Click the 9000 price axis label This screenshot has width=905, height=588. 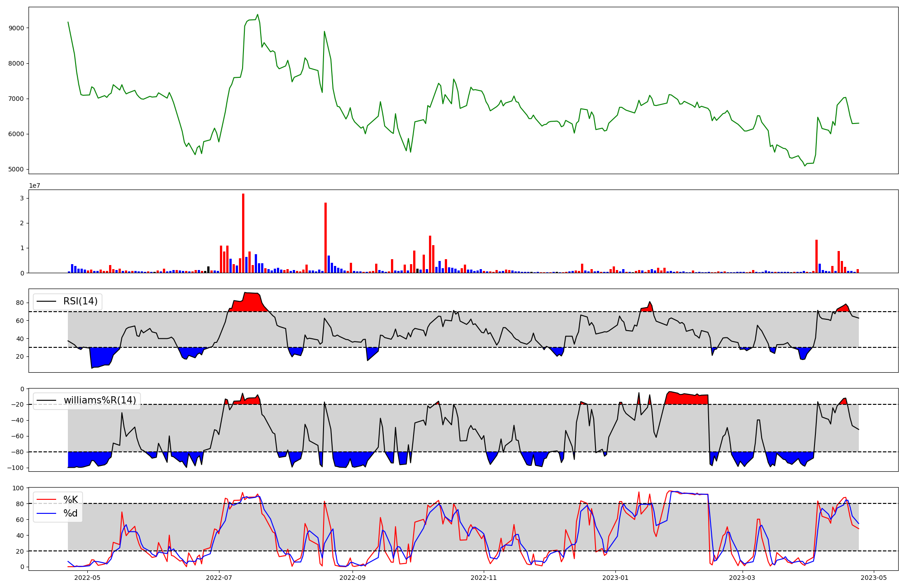pos(16,28)
